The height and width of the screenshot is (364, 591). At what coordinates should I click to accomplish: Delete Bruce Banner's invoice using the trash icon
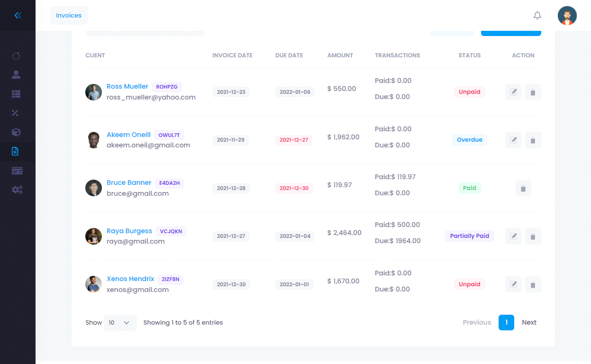click(523, 188)
